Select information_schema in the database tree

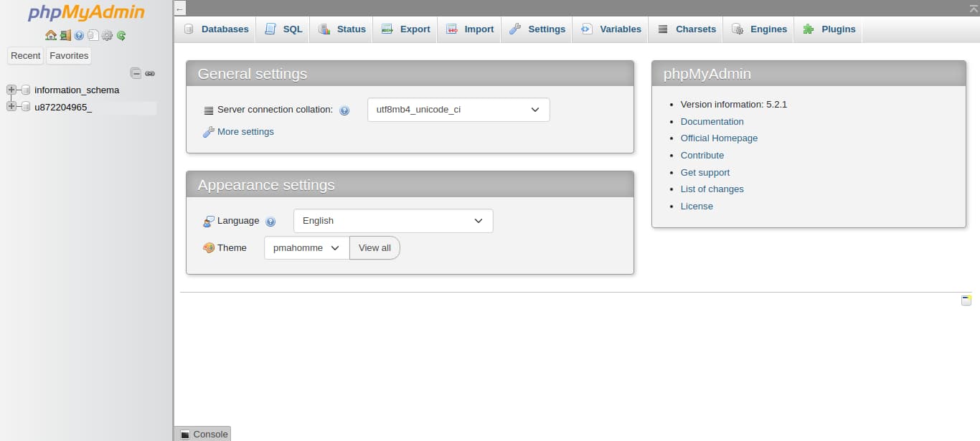[x=77, y=90]
